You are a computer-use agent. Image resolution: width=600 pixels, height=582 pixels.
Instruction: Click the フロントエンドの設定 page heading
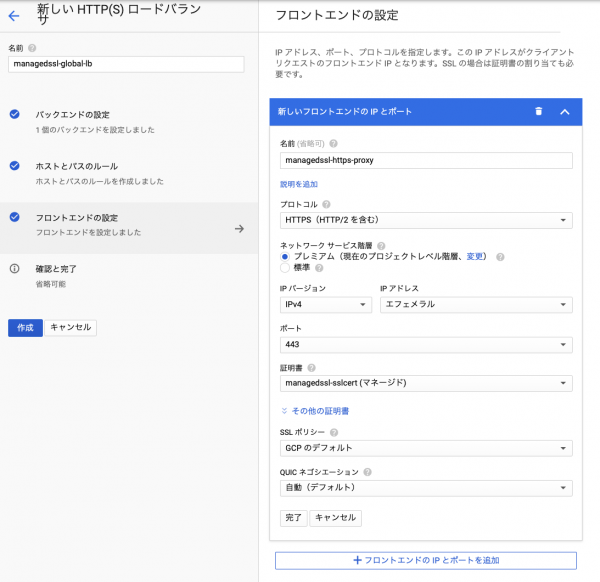coord(337,15)
